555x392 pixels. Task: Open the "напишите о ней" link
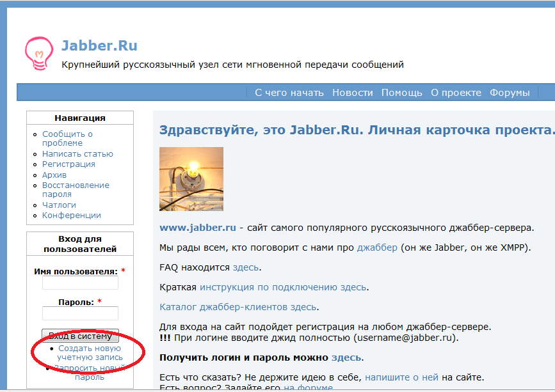pos(401,377)
